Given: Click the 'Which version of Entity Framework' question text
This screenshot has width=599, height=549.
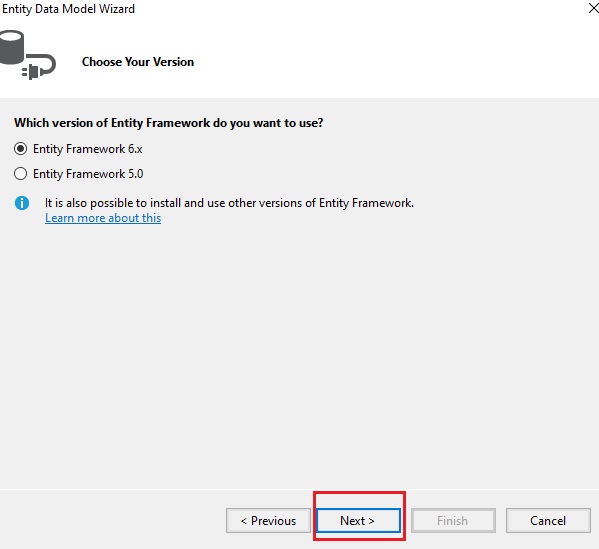Looking at the screenshot, I should click(x=168, y=123).
